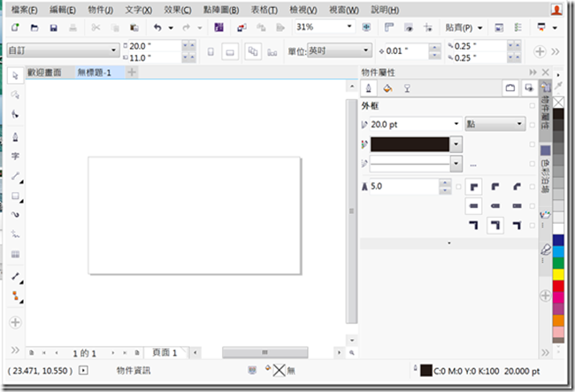
Task: Click the horizontal scrollbar thumb below the canvas
Action: tap(264, 352)
